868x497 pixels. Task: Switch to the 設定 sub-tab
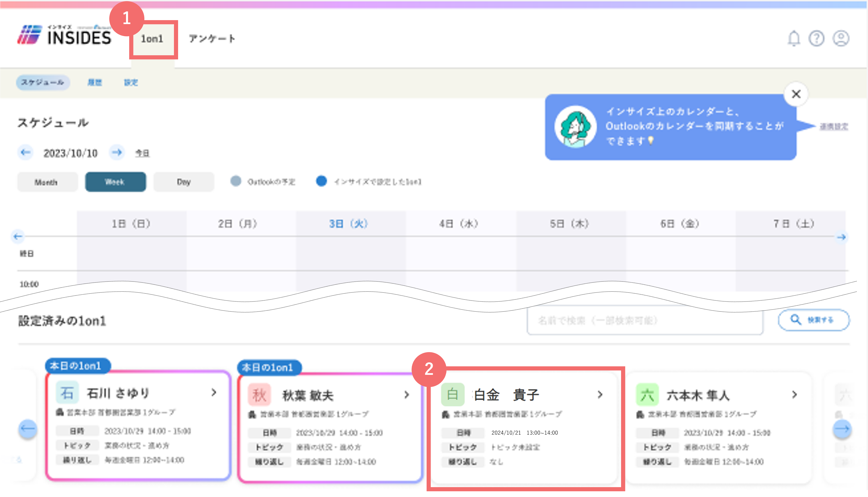point(131,82)
